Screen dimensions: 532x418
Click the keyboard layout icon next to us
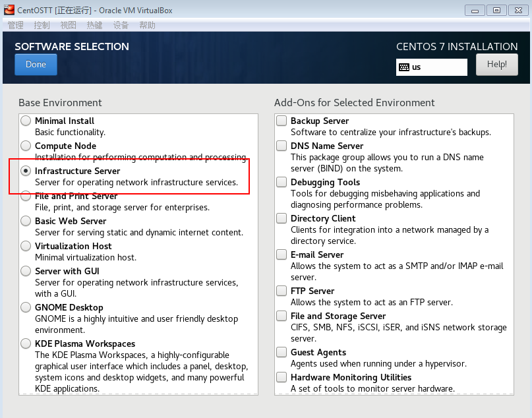coord(403,67)
